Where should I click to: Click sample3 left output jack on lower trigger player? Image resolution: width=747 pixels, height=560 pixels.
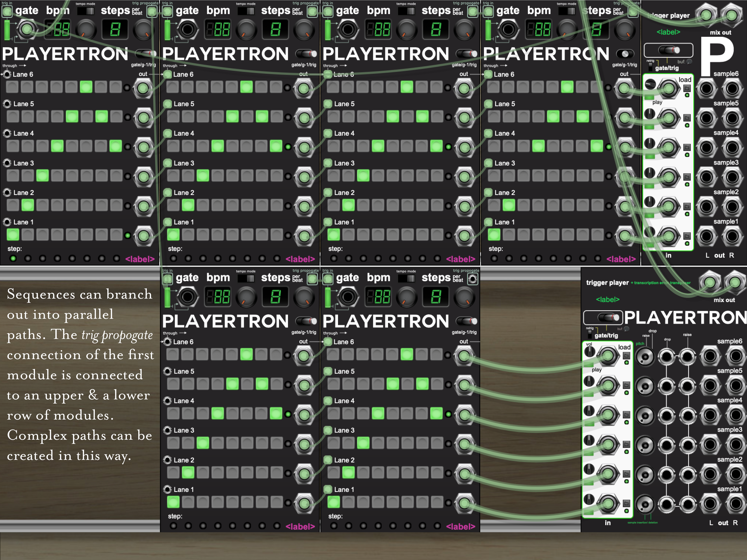710,445
